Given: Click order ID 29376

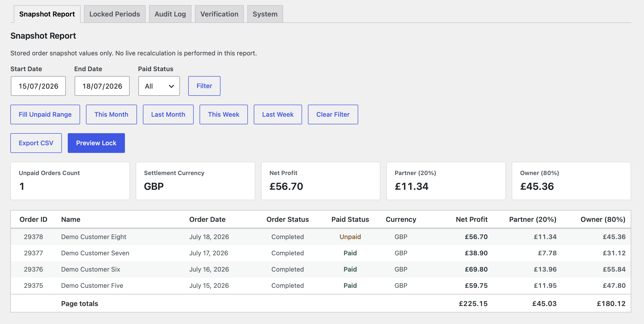Looking at the screenshot, I should point(33,269).
